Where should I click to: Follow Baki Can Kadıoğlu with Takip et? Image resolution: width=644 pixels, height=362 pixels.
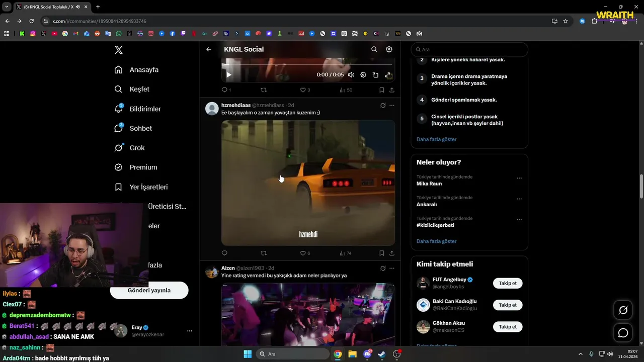(x=508, y=305)
